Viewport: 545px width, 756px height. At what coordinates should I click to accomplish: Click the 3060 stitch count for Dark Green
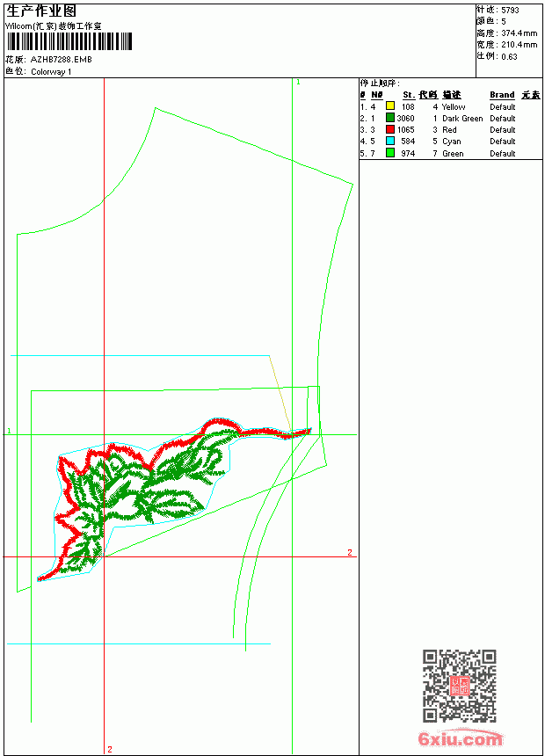pos(405,118)
